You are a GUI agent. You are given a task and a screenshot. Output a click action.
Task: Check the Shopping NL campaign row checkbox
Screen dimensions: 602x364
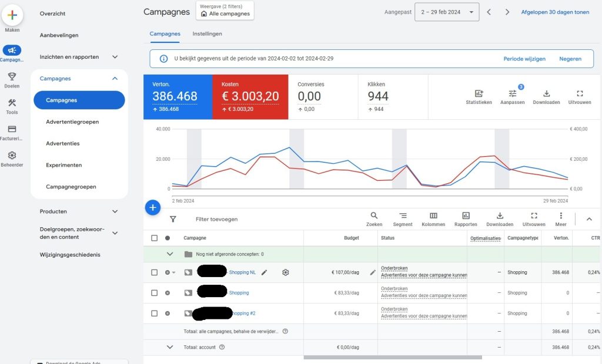(155, 272)
